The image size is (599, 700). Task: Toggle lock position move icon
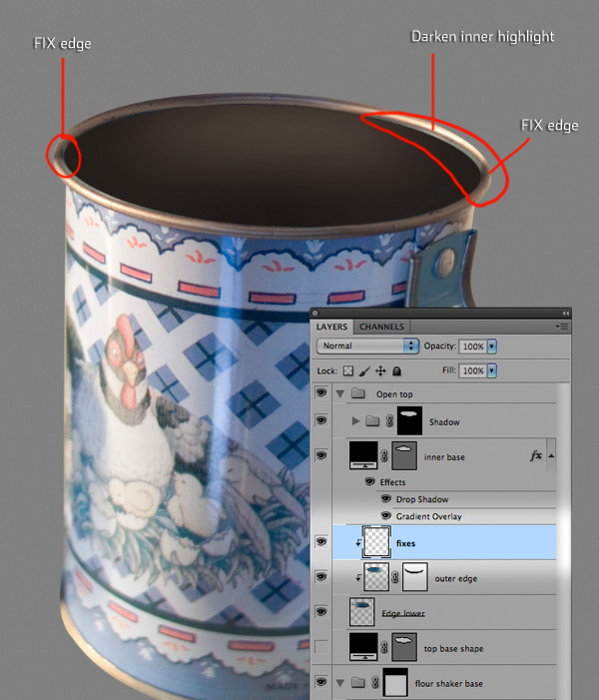coord(380,371)
